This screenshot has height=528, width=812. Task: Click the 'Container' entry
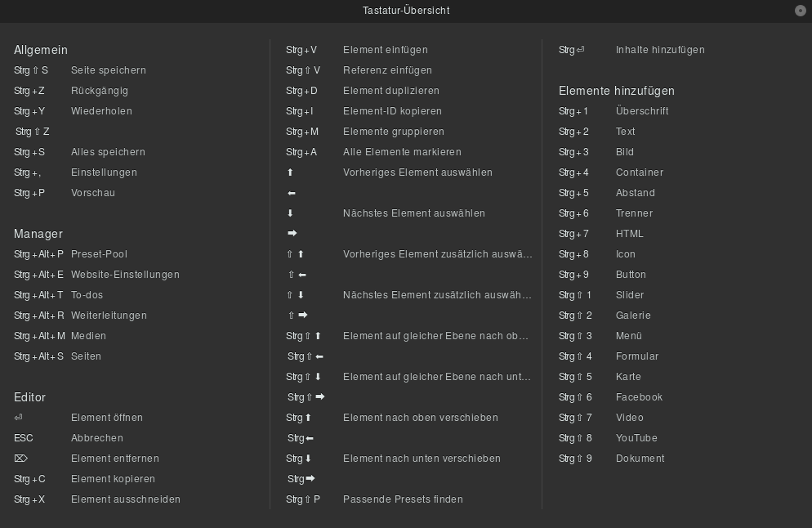640,172
